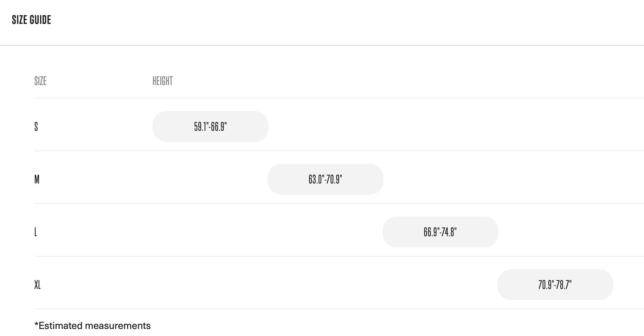Click the 59.1" minimum height for S
This screenshot has height=336, width=644.
coord(201,127)
